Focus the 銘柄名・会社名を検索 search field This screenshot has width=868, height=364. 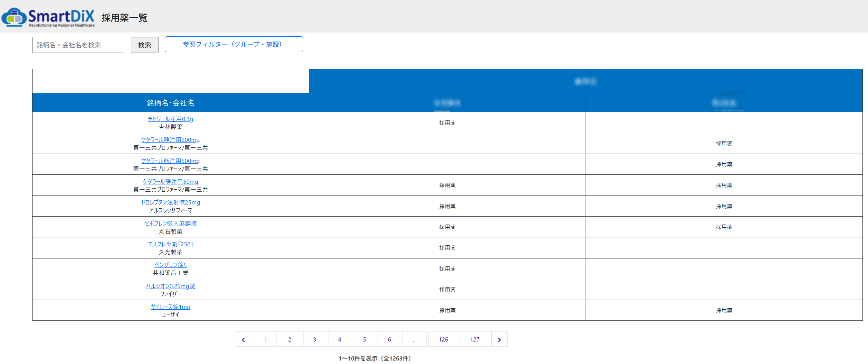pos(78,45)
